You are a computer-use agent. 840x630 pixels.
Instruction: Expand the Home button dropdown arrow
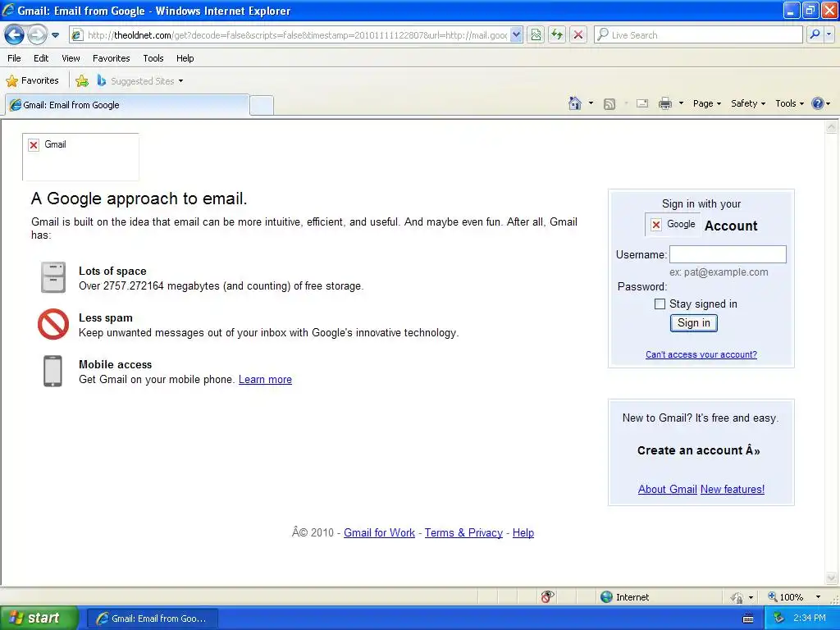tap(591, 103)
